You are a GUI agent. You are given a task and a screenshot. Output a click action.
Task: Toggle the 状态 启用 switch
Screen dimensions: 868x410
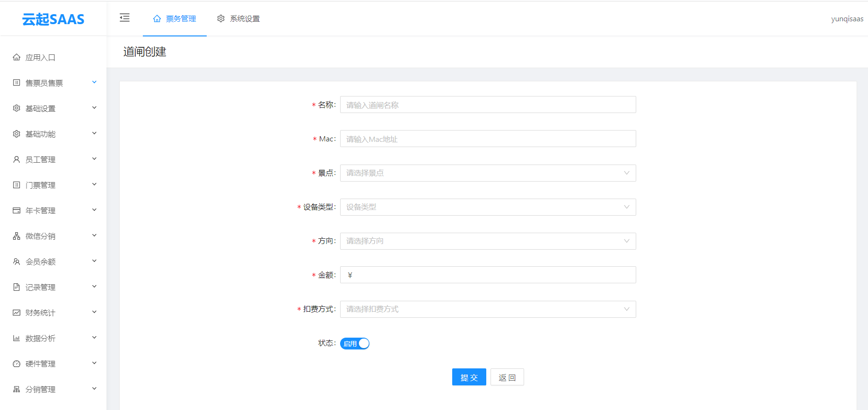click(355, 344)
